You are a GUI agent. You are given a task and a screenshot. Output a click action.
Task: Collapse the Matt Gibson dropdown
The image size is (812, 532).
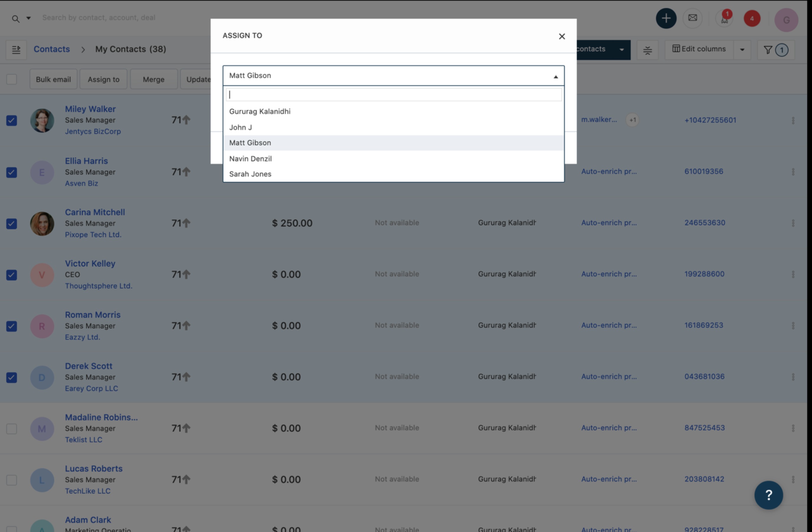click(555, 76)
